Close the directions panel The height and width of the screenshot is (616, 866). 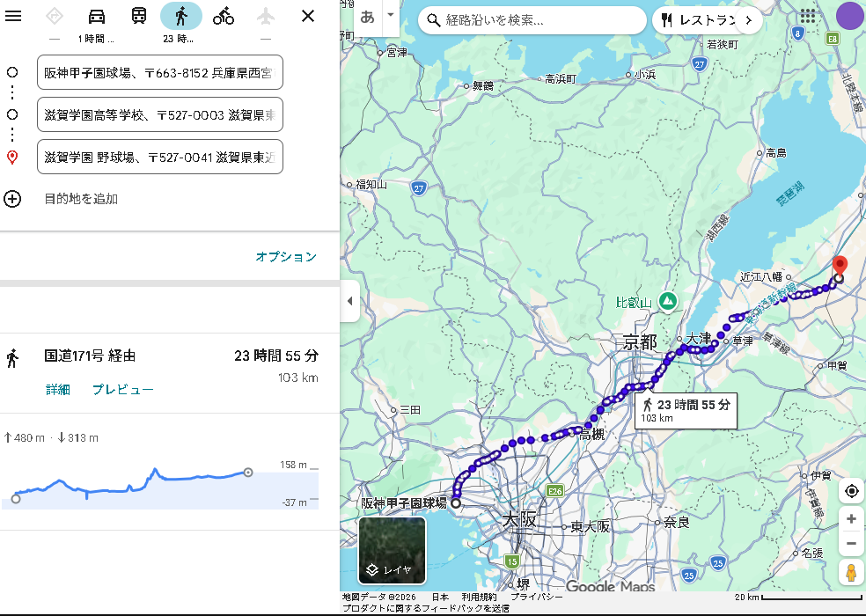click(308, 16)
